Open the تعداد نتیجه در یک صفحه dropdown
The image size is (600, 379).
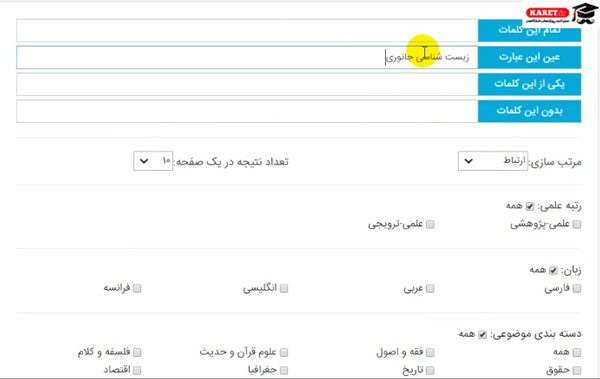(x=153, y=161)
